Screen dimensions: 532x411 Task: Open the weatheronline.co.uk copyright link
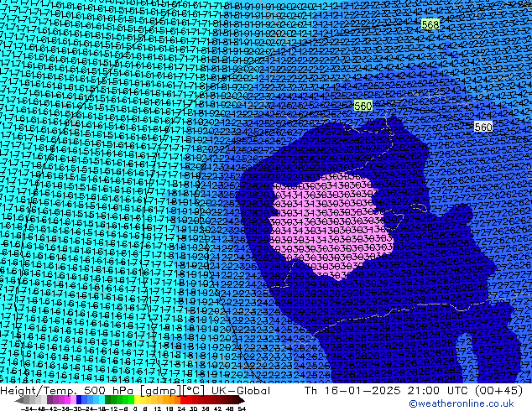click(x=462, y=403)
